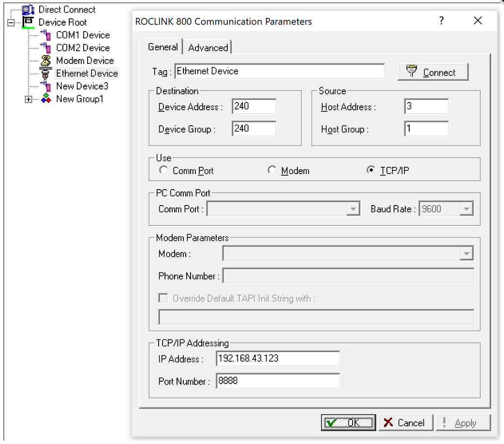Click the Tag input field

pyautogui.click(x=280, y=71)
